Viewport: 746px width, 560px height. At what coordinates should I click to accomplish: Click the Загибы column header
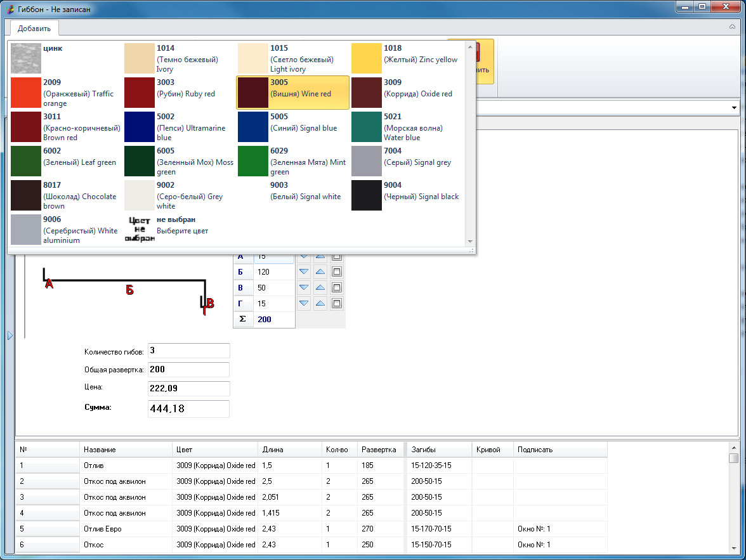coord(439,450)
